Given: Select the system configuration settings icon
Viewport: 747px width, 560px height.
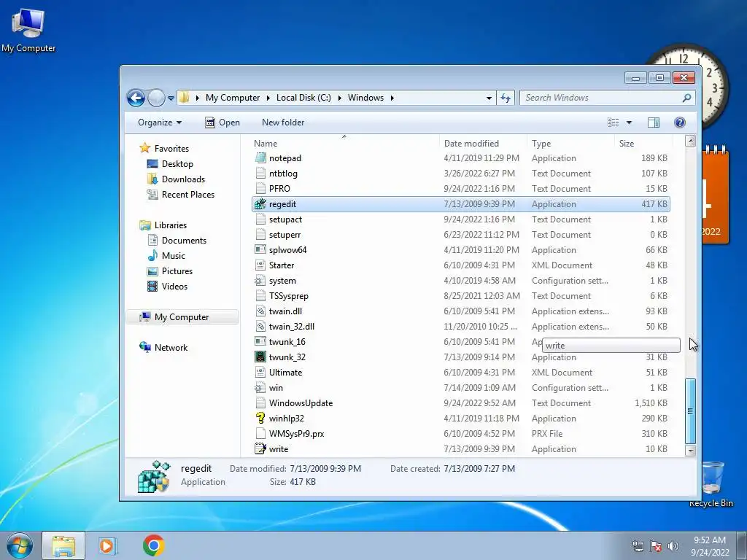Looking at the screenshot, I should coord(260,281).
